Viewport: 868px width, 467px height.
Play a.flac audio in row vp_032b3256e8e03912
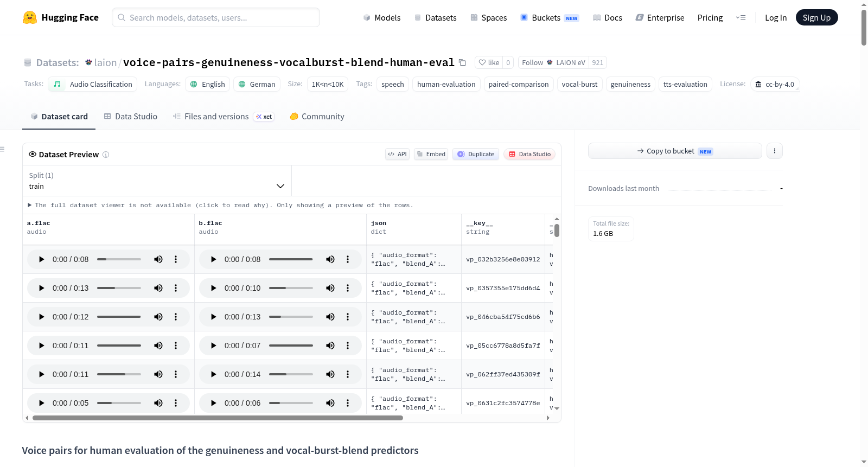click(41, 259)
